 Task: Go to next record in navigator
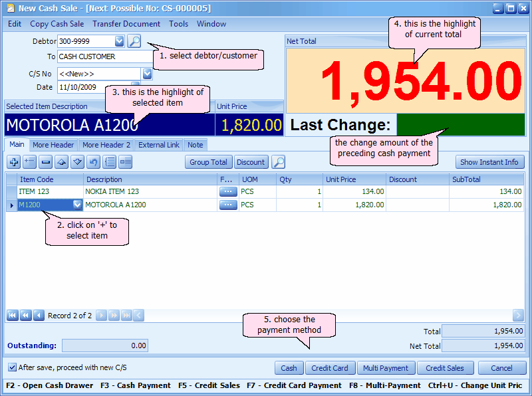pos(102,316)
